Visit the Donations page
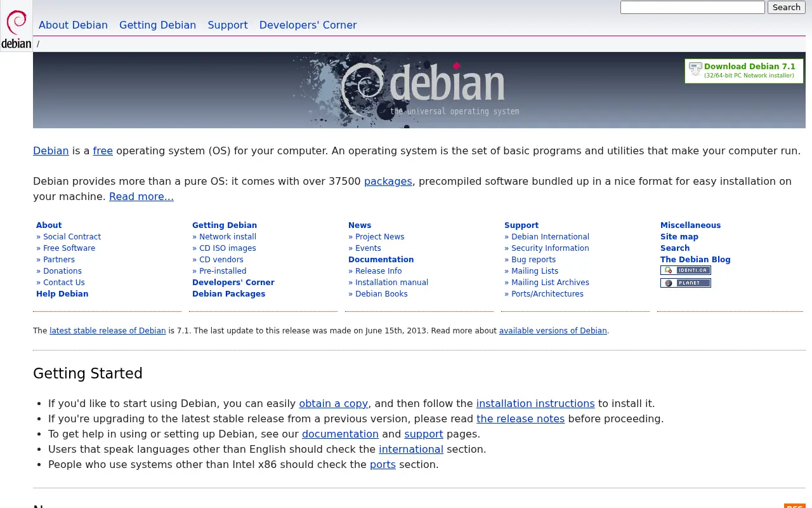Viewport: 812px width, 508px height. tap(62, 271)
